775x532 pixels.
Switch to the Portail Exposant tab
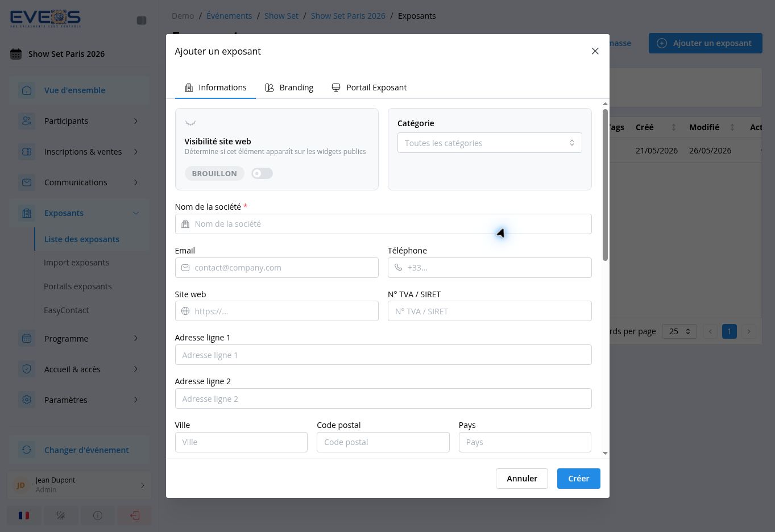pyautogui.click(x=369, y=88)
